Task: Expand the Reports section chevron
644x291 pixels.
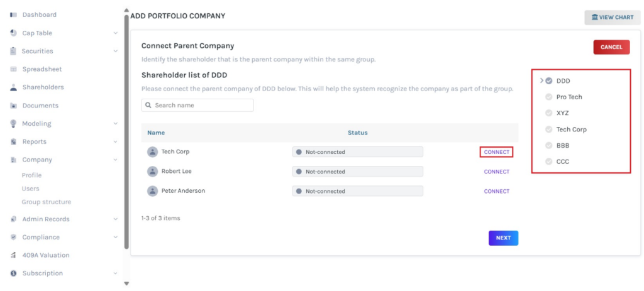Action: pos(115,142)
